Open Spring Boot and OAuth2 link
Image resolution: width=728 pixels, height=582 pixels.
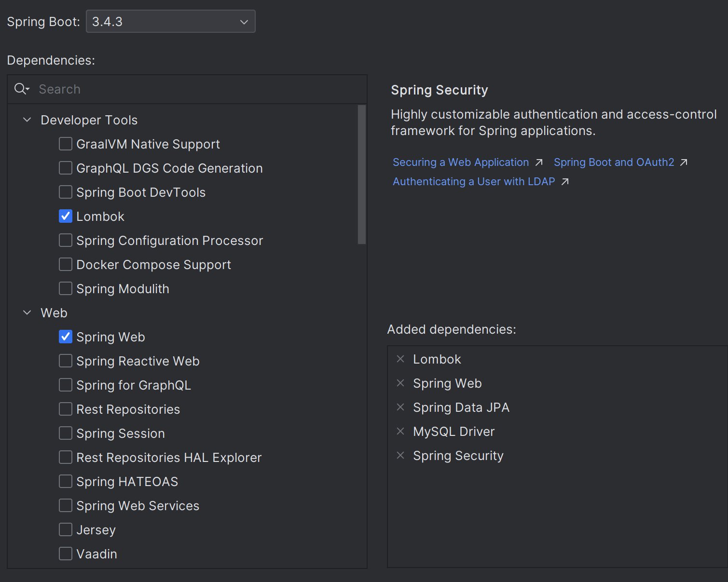(614, 162)
